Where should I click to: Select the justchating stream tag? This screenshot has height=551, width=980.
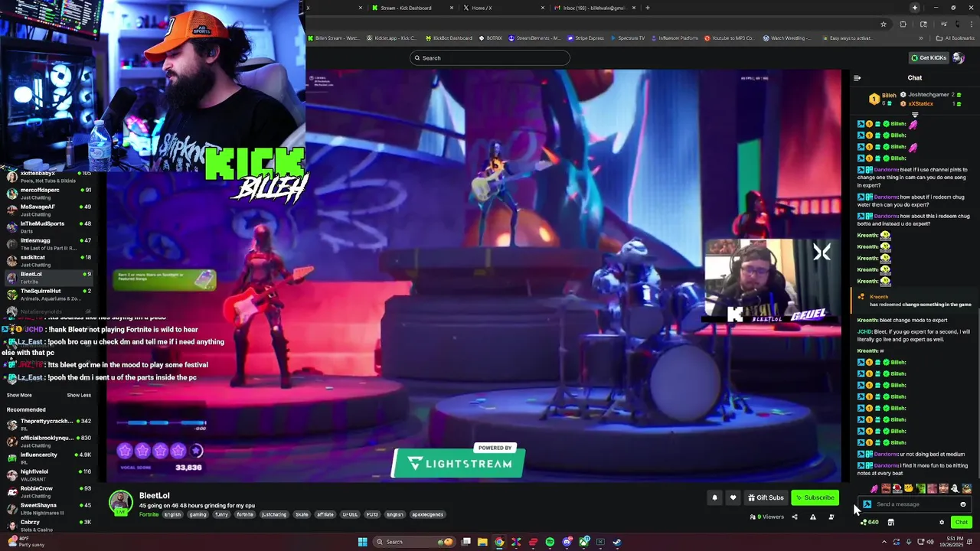point(274,514)
